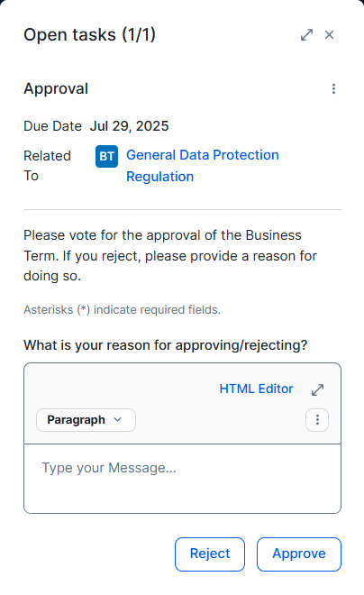Focus the Type your Message field

tap(182, 479)
